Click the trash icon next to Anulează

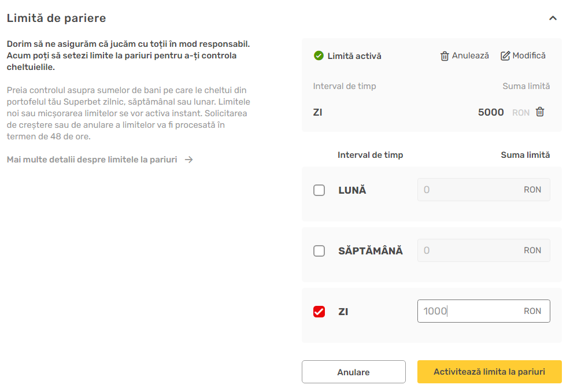[x=444, y=56]
